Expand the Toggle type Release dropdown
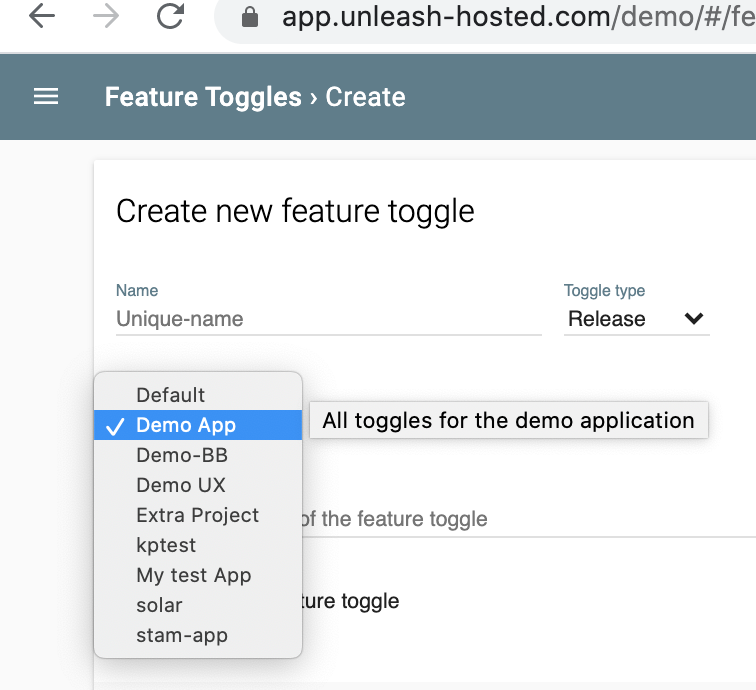The width and height of the screenshot is (756, 690). (636, 319)
